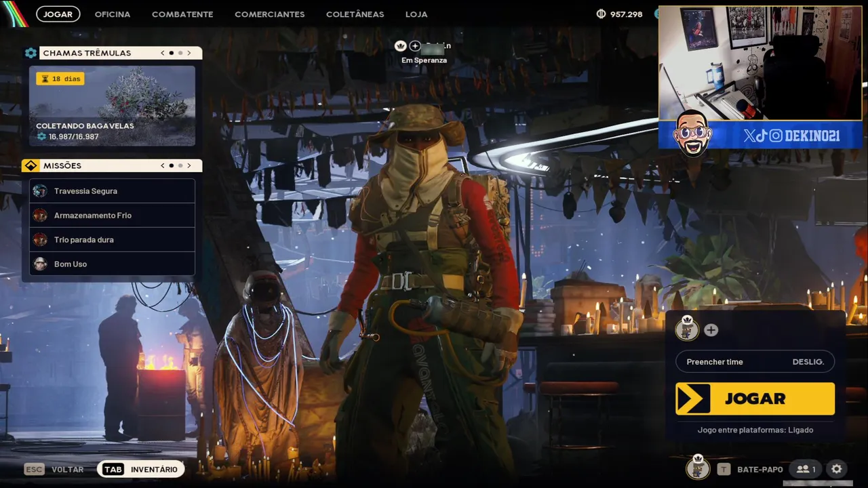Click the gear-flower icon beside Chamas Trêmulas

31,53
